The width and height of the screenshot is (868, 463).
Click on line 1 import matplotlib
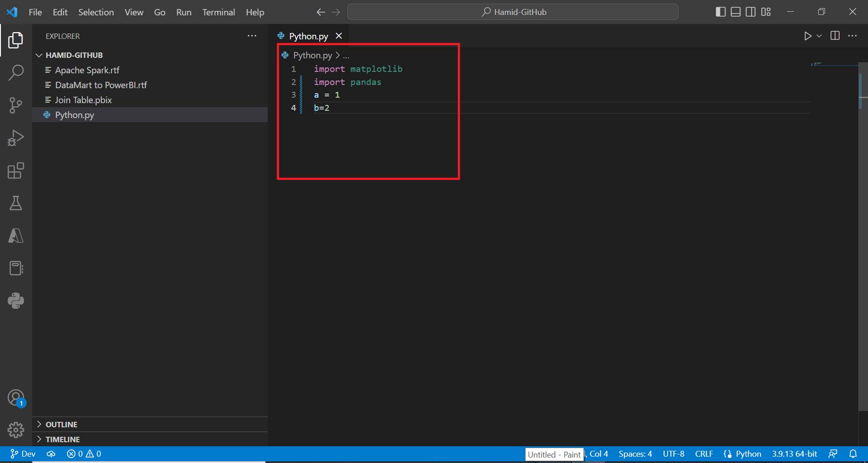click(x=358, y=69)
